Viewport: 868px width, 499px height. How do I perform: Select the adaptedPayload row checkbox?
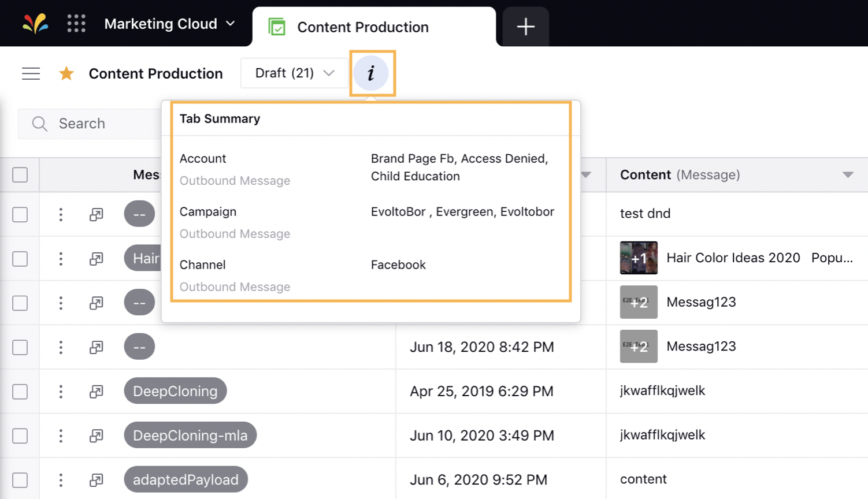20,480
